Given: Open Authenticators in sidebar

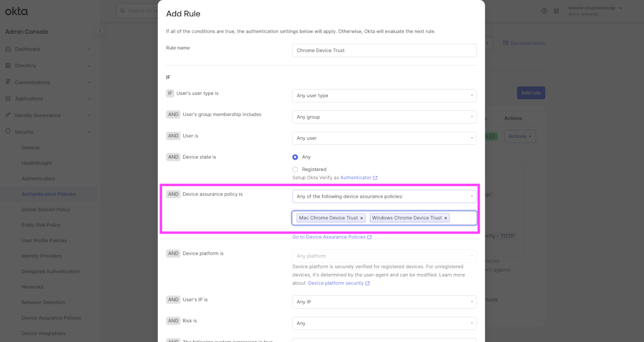Looking at the screenshot, I should point(38,179).
